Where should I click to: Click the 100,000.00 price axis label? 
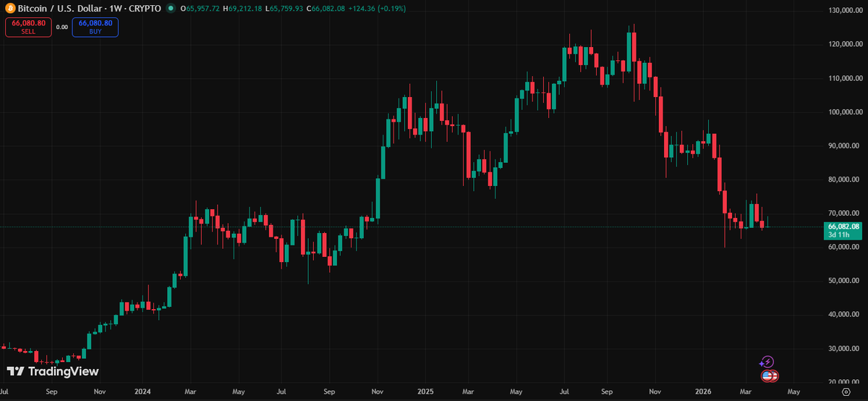coord(844,112)
